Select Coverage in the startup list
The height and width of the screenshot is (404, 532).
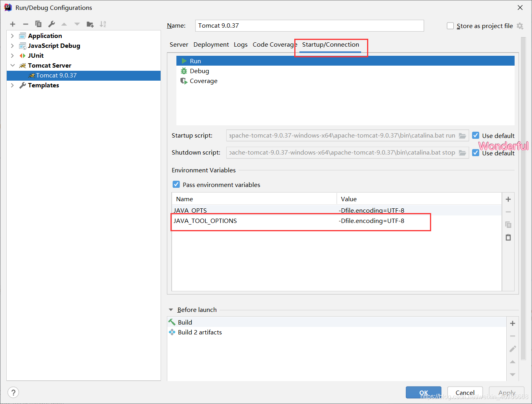(345, 81)
